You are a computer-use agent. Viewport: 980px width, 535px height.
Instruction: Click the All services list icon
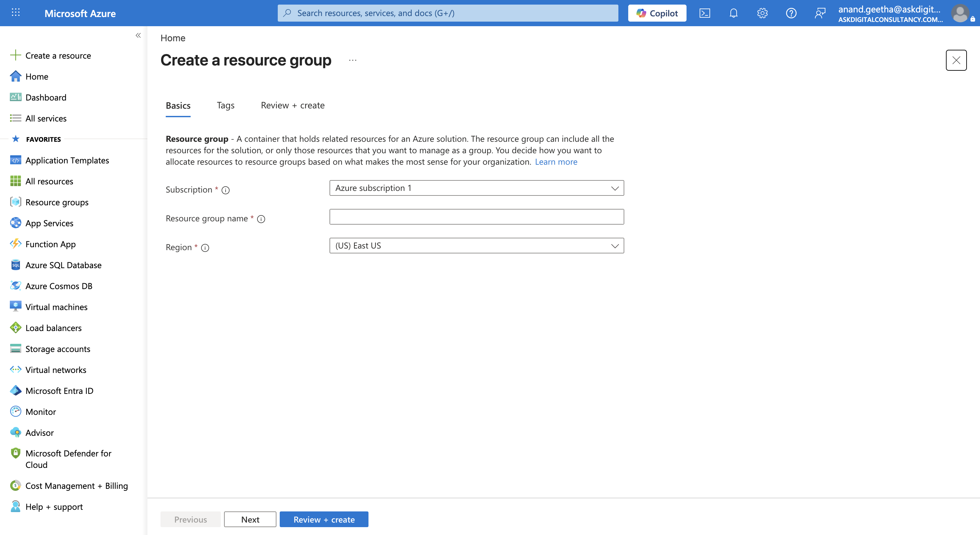point(16,118)
